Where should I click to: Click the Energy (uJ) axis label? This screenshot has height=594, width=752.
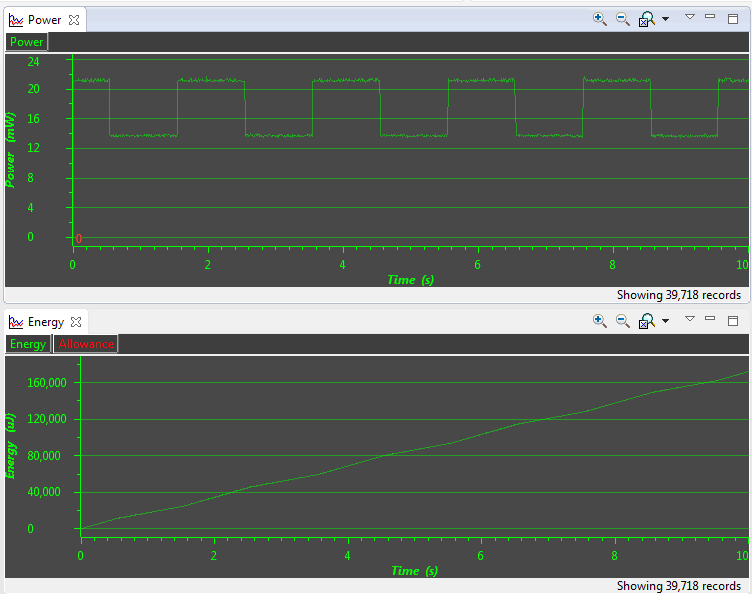10,446
